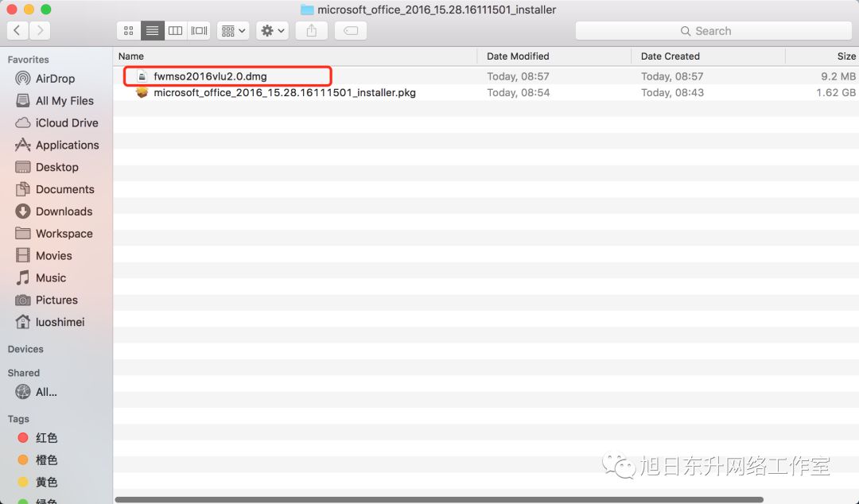Click the horizontal scrollbar at bottom
859x504 pixels.
point(439,499)
